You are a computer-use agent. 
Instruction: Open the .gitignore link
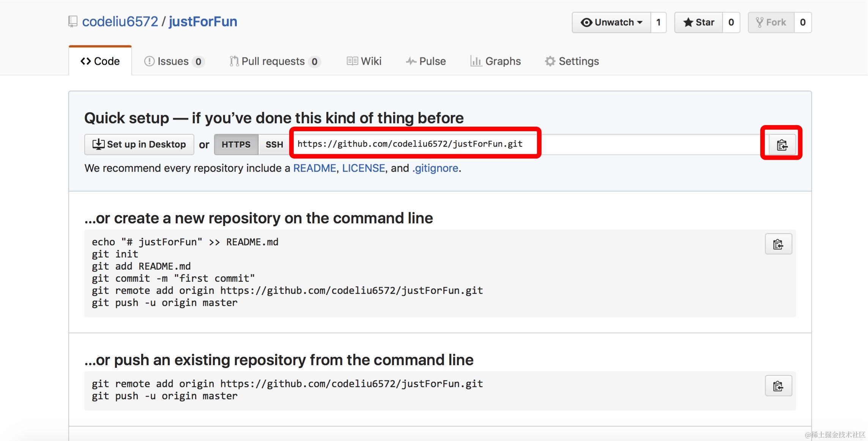coord(435,168)
